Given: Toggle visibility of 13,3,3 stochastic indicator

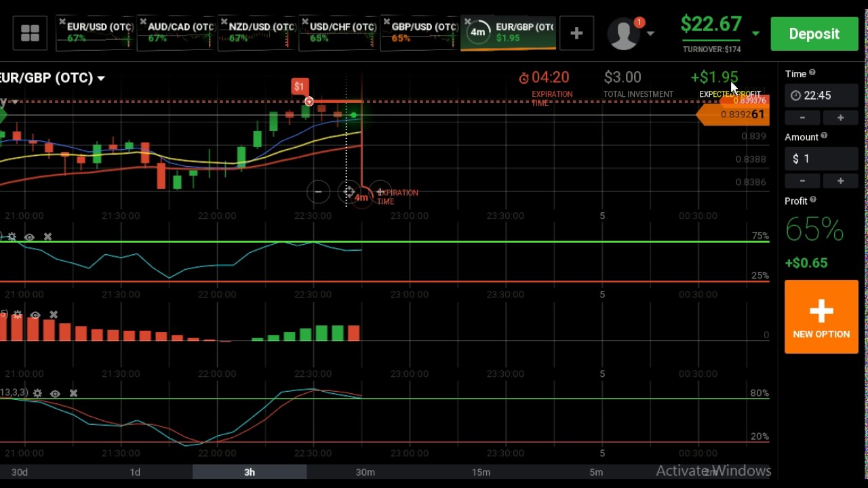Looking at the screenshot, I should tap(55, 393).
